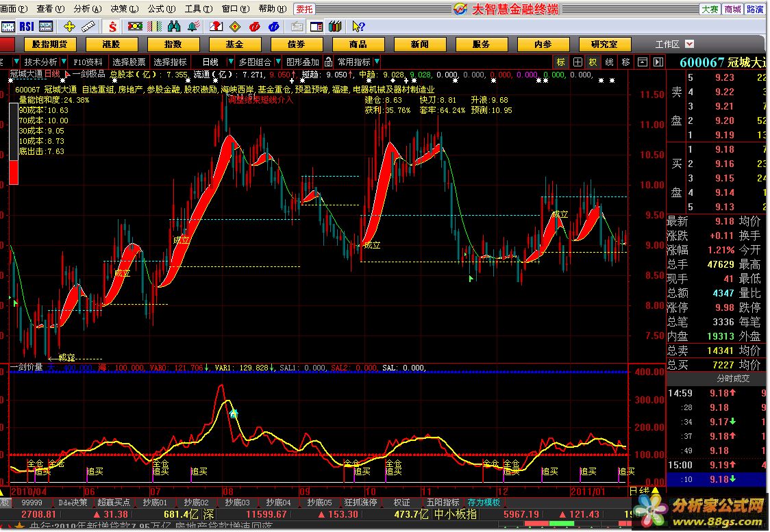
Task: Click the skip-to-end panel icon
Action: click(658, 62)
